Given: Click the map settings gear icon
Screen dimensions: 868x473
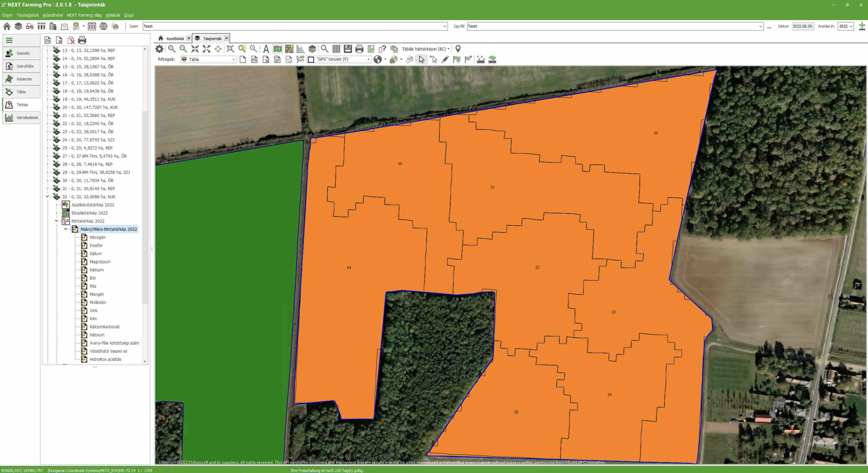Looking at the screenshot, I should click(x=159, y=49).
